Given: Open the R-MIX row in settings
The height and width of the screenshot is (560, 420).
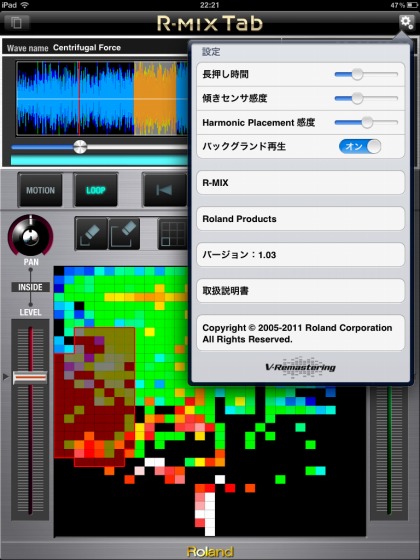Looking at the screenshot, I should coord(300,182).
